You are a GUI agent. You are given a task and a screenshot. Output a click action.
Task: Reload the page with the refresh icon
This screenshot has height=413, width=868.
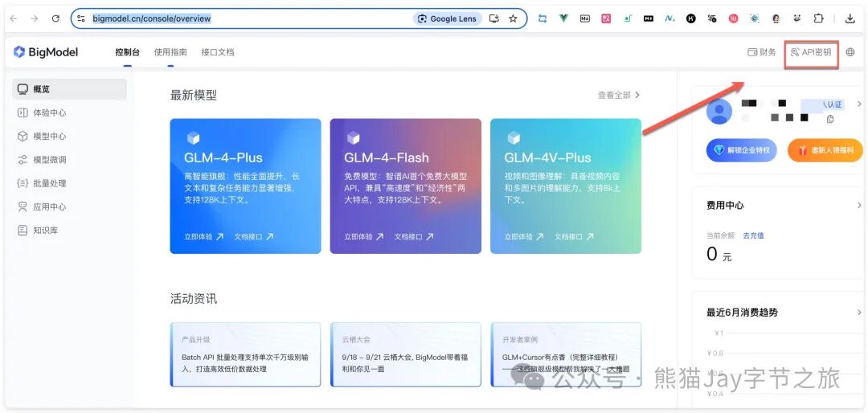pos(55,18)
